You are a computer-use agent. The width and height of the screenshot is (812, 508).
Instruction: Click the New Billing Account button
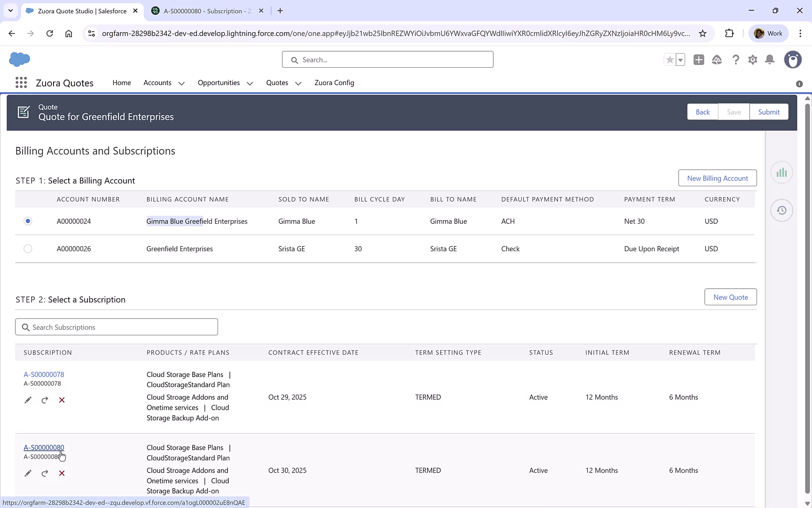[717, 178]
